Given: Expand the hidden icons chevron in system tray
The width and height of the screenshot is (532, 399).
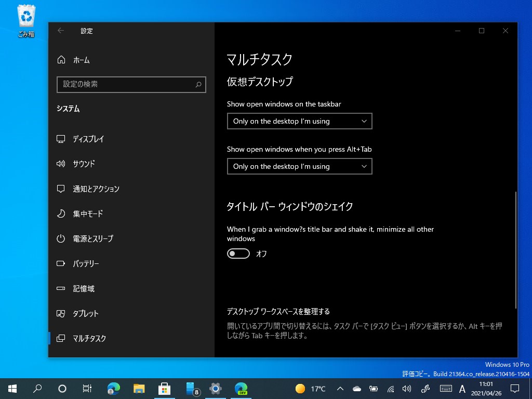Looking at the screenshot, I should (339, 388).
